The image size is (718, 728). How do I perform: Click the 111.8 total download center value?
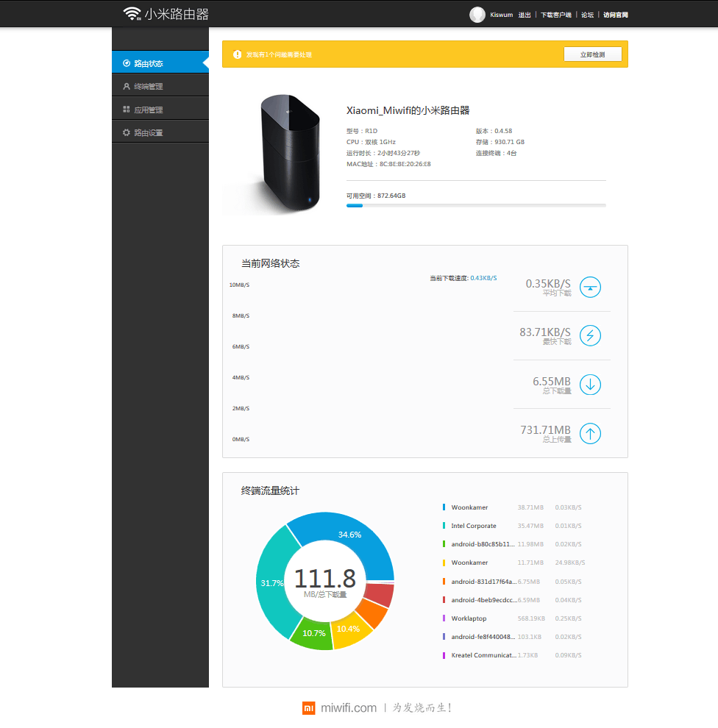coord(324,579)
